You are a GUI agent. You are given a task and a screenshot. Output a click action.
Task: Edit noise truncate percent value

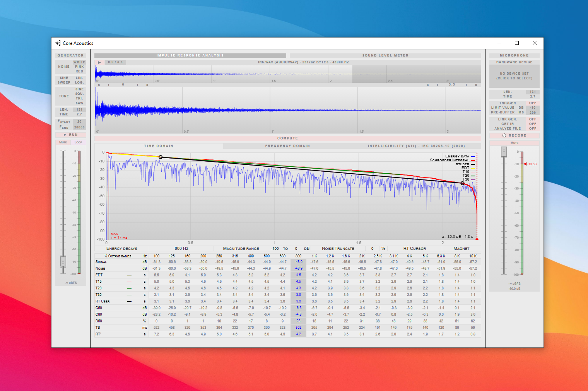point(372,249)
